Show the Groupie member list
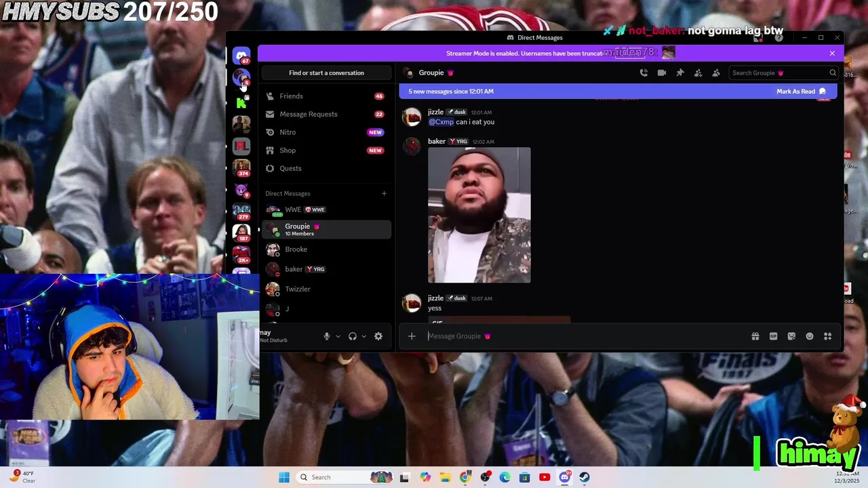 [x=715, y=73]
